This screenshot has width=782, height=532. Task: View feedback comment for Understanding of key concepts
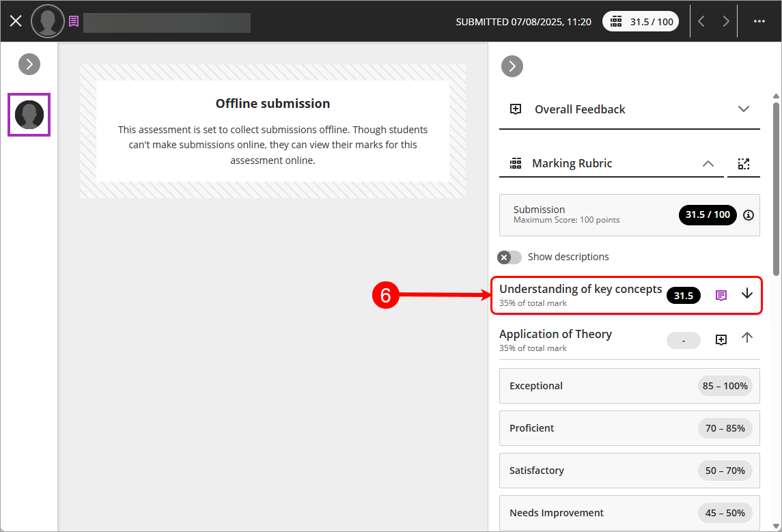(721, 295)
